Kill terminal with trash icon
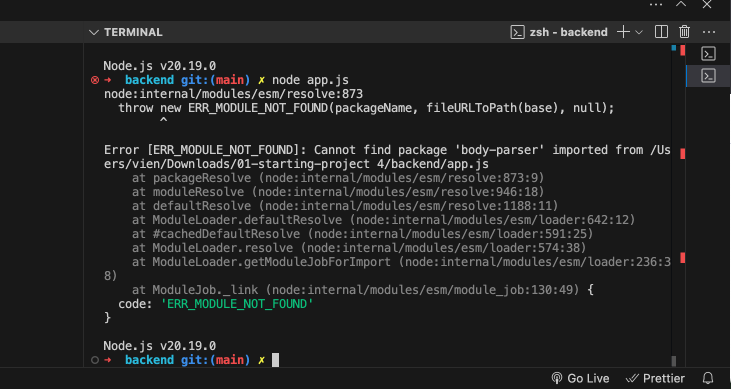731x389 pixels. 684,32
